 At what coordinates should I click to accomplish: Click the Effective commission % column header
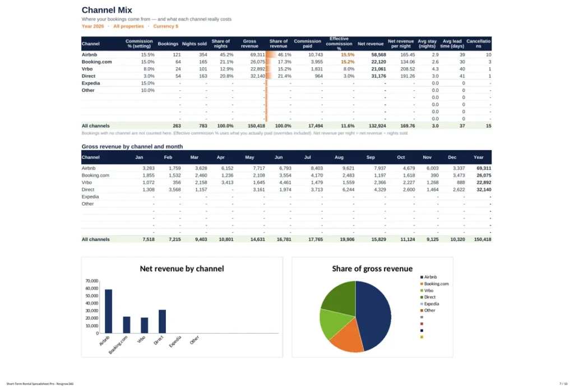click(339, 44)
